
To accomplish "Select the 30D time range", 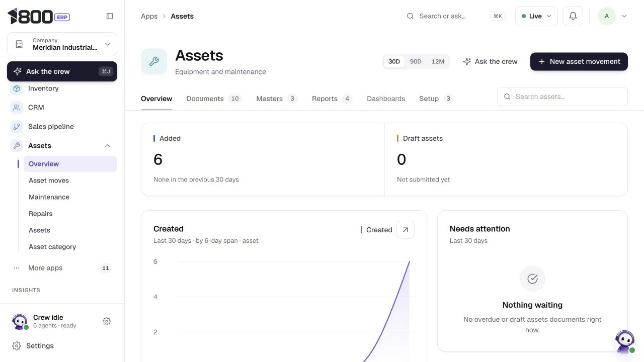I will (x=394, y=61).
